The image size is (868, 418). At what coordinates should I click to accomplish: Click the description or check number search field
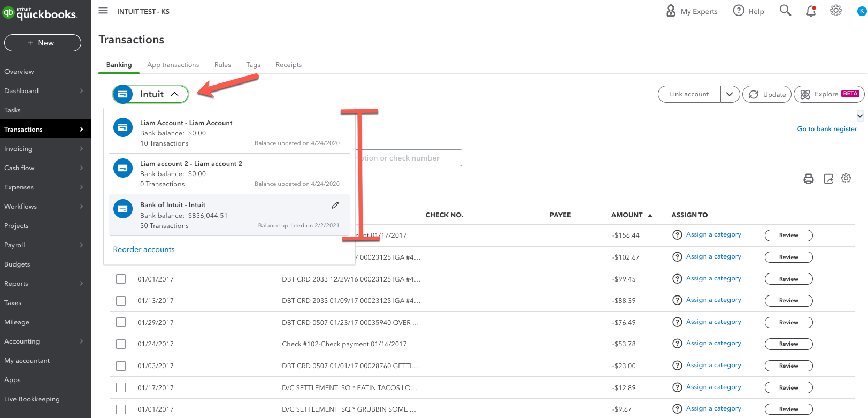click(409, 158)
